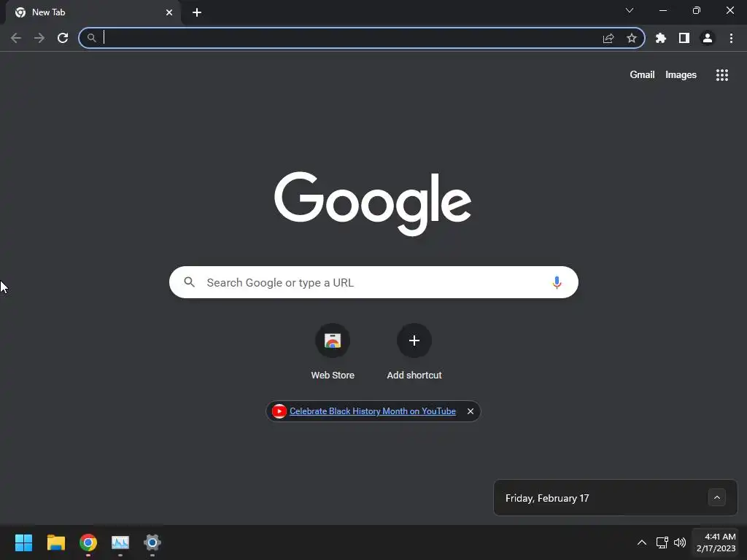Viewport: 747px width, 560px height.
Task: Show hidden system tray icons
Action: click(x=642, y=542)
